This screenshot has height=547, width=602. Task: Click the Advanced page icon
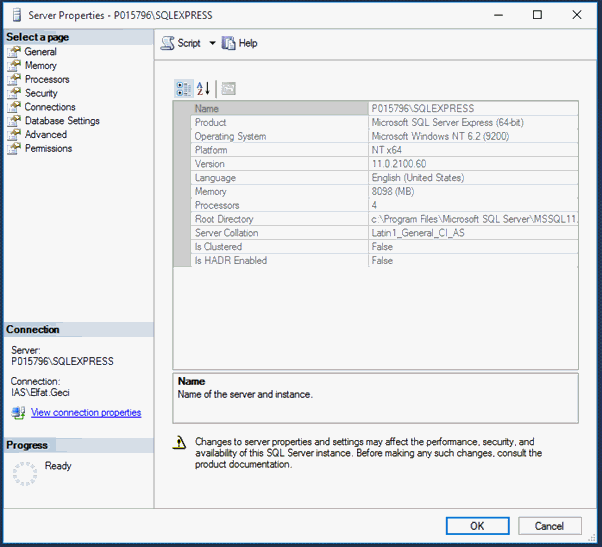tap(14, 134)
